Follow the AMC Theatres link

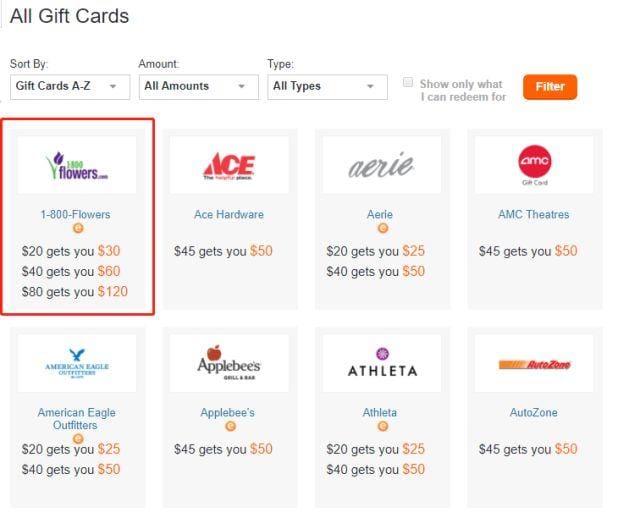click(534, 214)
